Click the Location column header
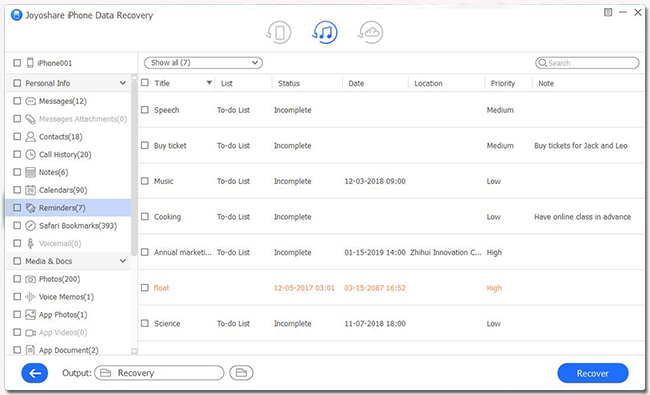Viewport: 650px width, 395px height. (x=428, y=83)
